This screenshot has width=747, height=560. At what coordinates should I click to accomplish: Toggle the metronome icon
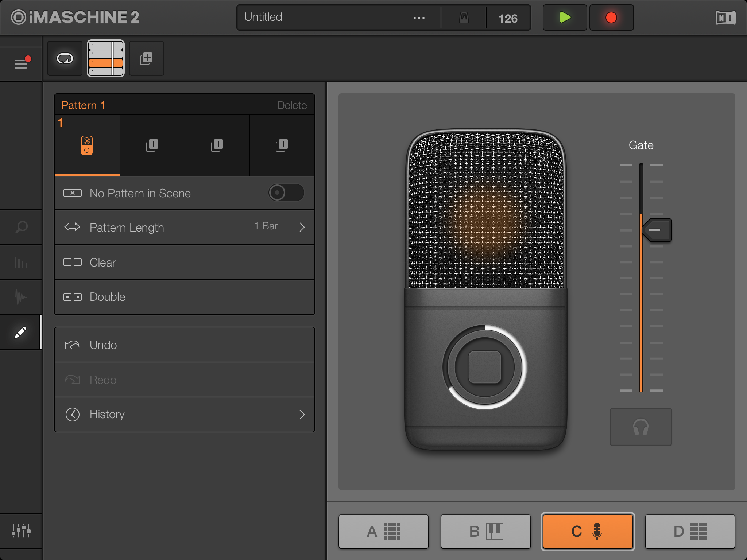pos(464,17)
